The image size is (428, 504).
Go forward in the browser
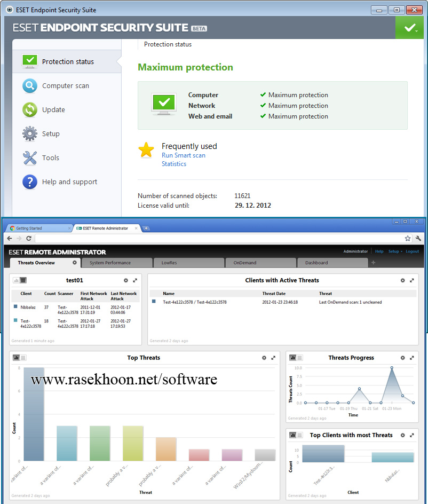pos(19,238)
